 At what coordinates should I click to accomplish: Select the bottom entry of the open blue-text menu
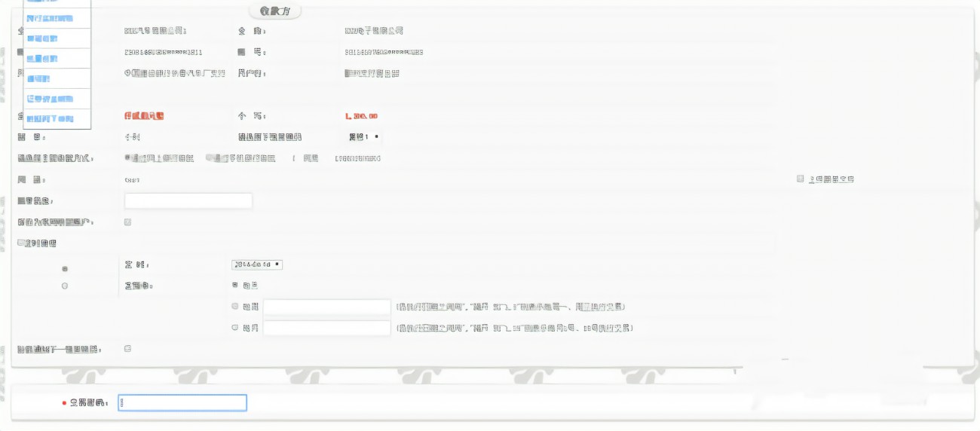(57, 119)
